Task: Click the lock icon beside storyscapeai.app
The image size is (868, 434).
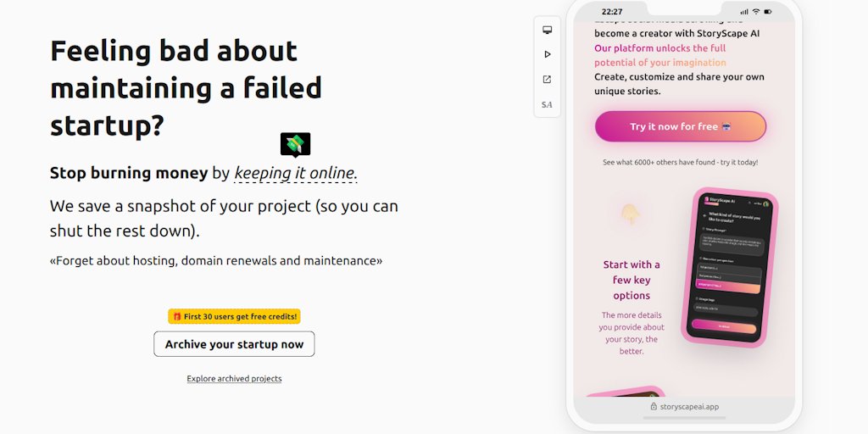Action: [x=654, y=407]
